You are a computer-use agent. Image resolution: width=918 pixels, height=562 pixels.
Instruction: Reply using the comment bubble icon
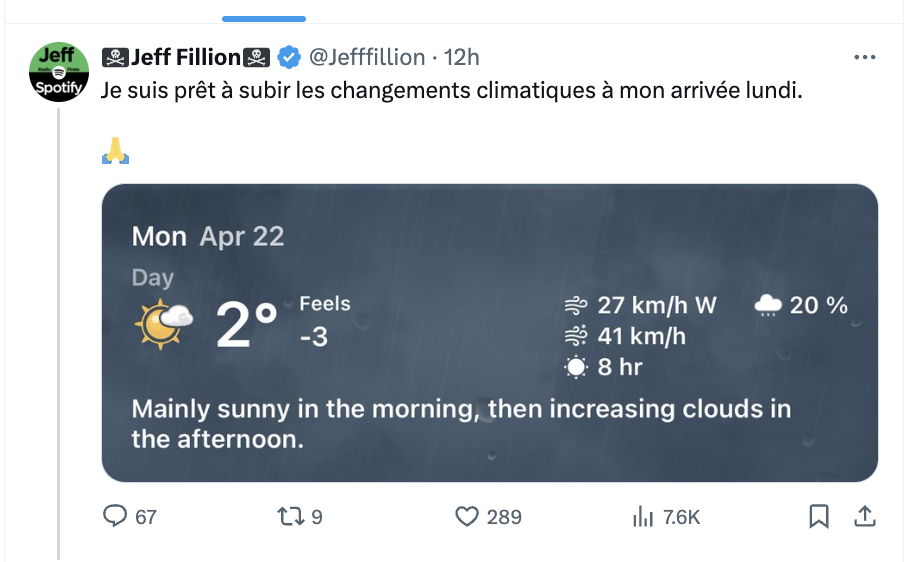pyautogui.click(x=115, y=516)
